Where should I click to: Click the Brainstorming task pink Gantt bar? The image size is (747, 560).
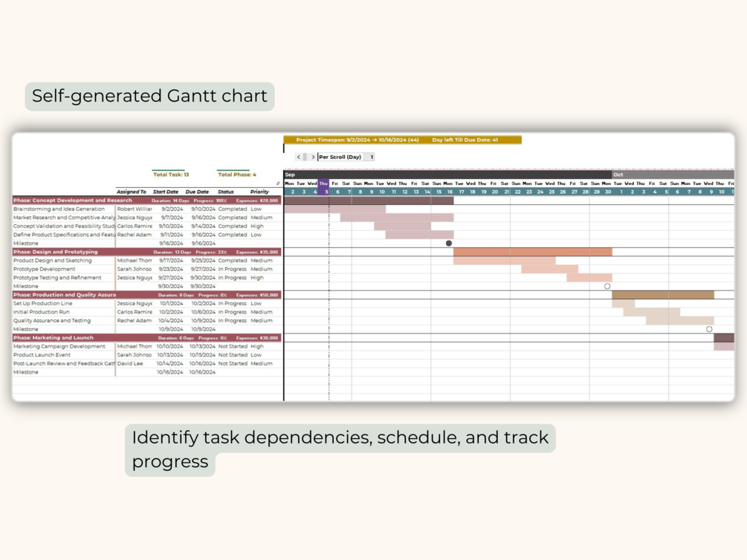(335, 209)
